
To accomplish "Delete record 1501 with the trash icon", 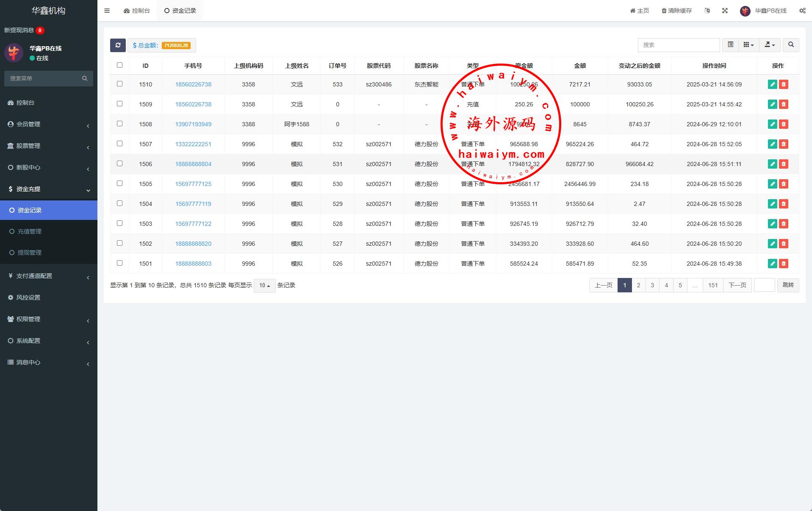I will [783, 264].
